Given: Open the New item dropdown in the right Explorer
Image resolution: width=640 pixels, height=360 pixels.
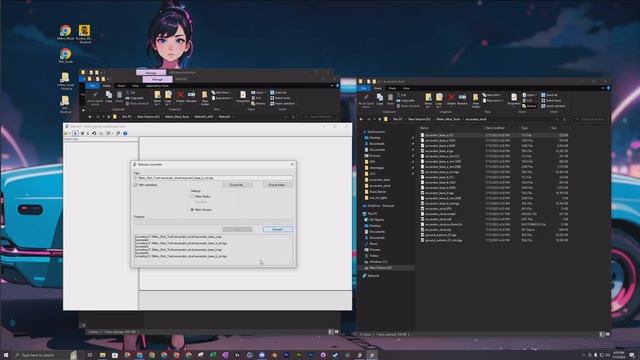Looking at the screenshot, I should 493,95.
